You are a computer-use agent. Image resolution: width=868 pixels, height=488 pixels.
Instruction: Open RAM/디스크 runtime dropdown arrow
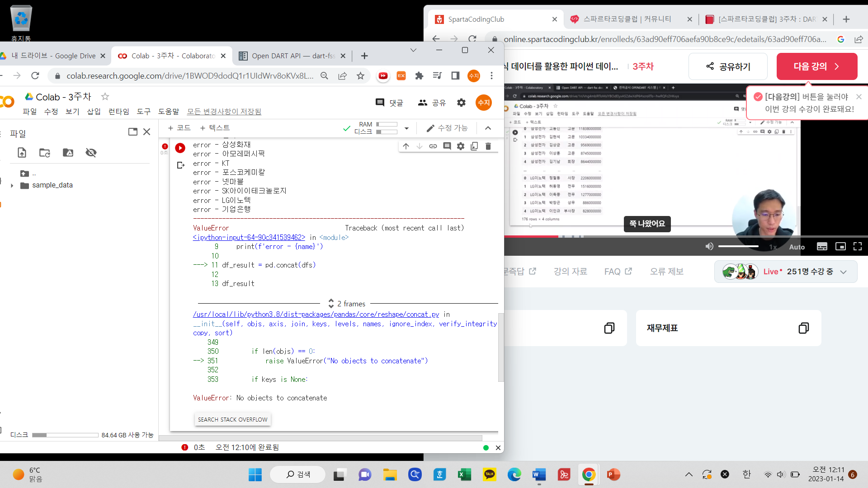click(x=406, y=128)
